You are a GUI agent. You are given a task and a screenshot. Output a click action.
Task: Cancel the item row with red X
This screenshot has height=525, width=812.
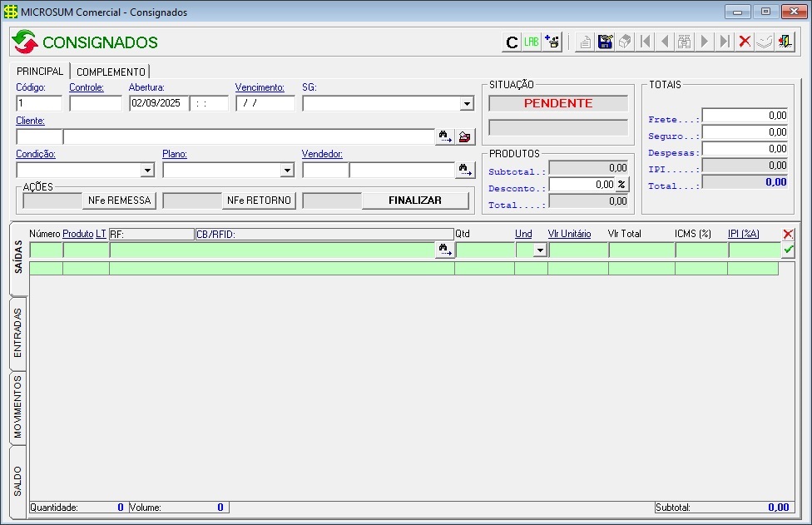(x=788, y=235)
